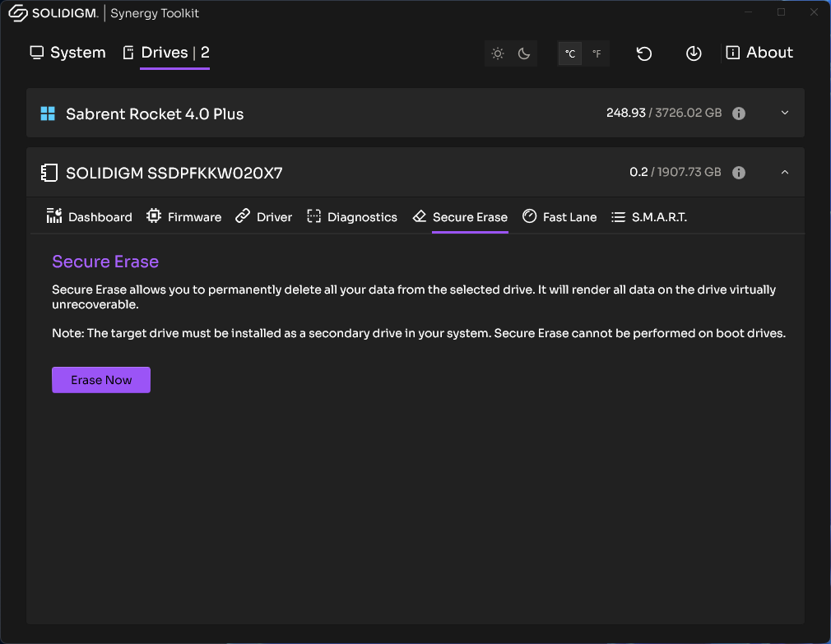The image size is (831, 644).
Task: Click the System monitor icon
Action: pyautogui.click(x=36, y=53)
